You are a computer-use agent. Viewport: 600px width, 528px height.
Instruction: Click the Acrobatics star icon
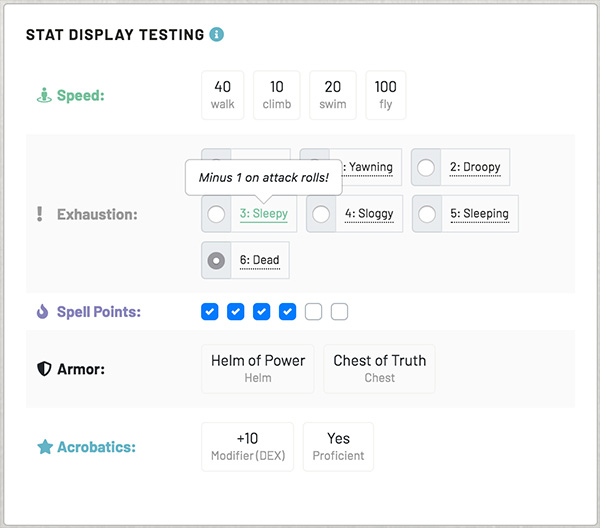pos(44,447)
